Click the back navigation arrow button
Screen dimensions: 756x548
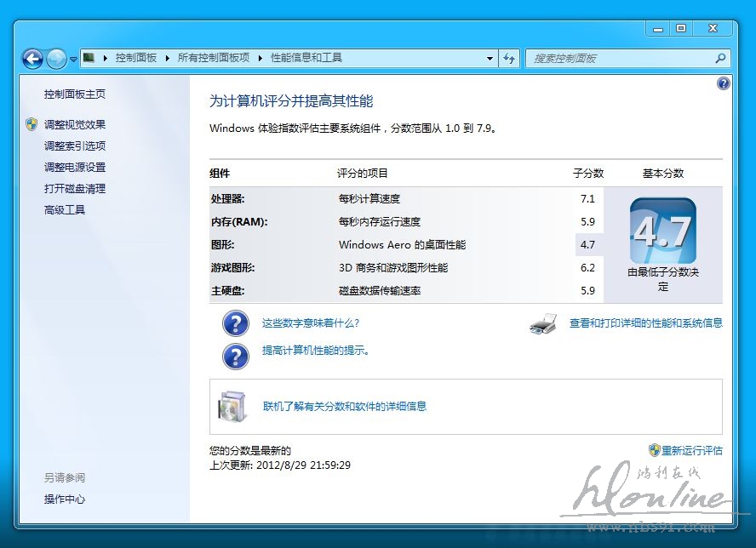coord(32,58)
